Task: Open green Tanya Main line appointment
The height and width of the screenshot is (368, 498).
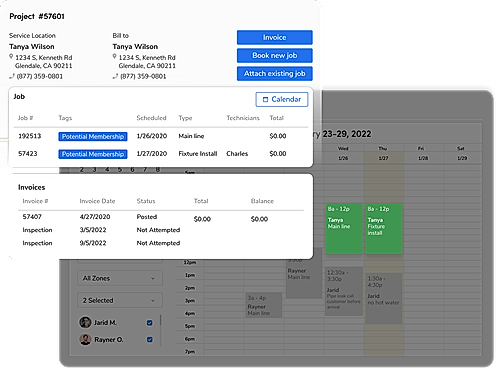Action: [344, 229]
